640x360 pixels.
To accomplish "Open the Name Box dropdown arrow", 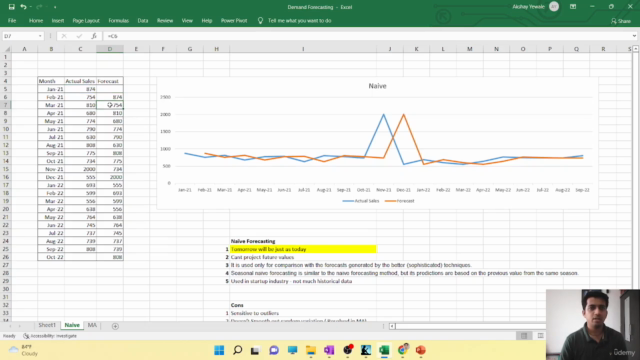I will (40, 36).
